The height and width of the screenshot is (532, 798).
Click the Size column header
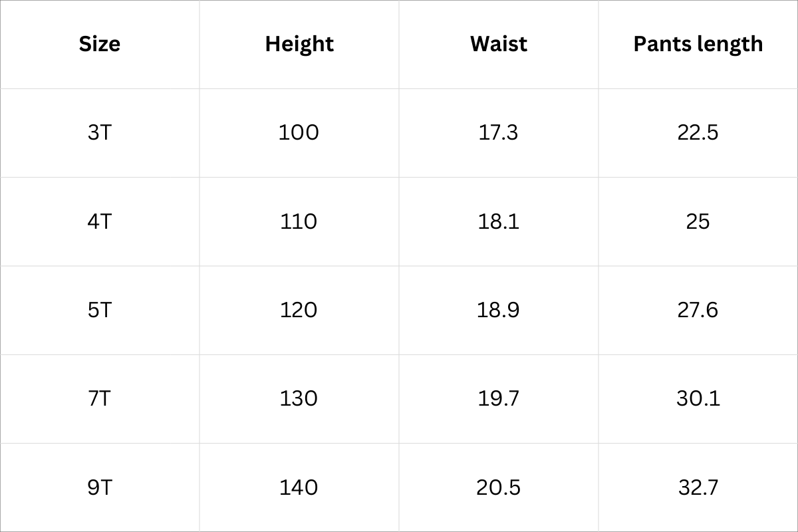tap(100, 44)
